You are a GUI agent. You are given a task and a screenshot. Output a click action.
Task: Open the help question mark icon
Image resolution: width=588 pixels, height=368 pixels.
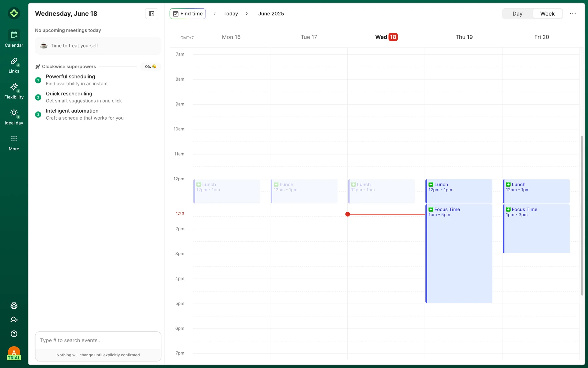14,334
